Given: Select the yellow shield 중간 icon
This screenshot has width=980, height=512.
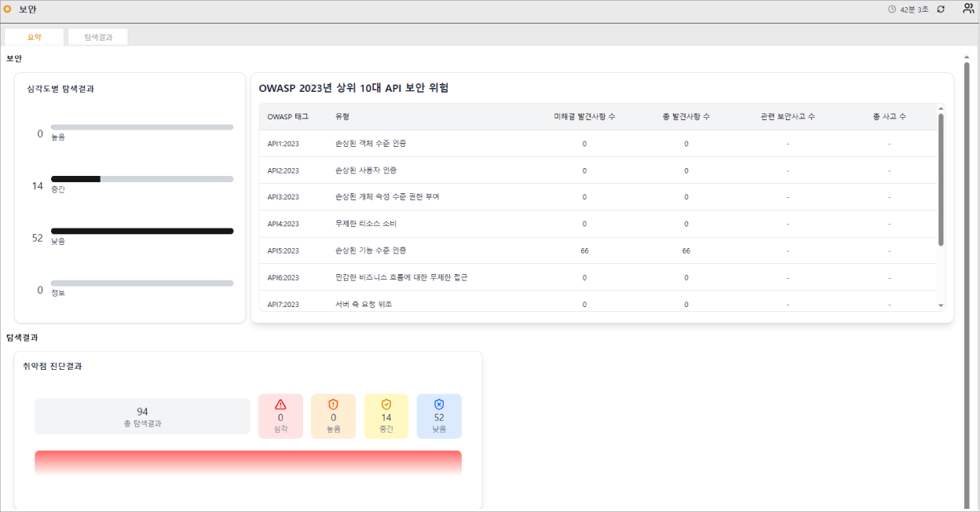Looking at the screenshot, I should pyautogui.click(x=386, y=404).
